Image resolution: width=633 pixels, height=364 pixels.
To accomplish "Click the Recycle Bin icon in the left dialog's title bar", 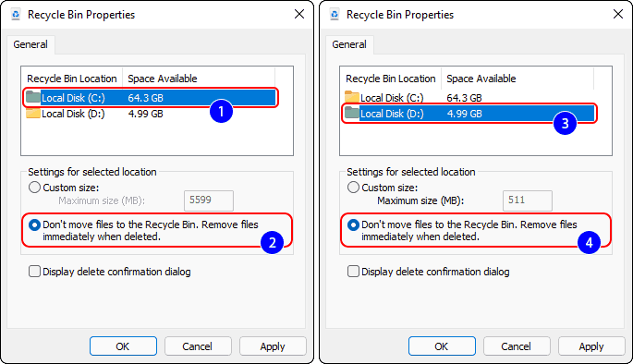I will (x=16, y=15).
